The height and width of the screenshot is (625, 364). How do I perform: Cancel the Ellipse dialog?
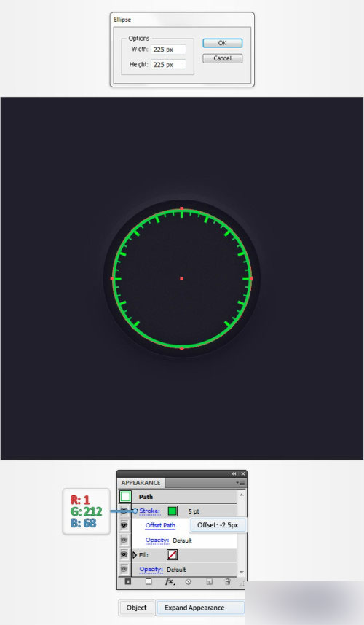(x=222, y=58)
